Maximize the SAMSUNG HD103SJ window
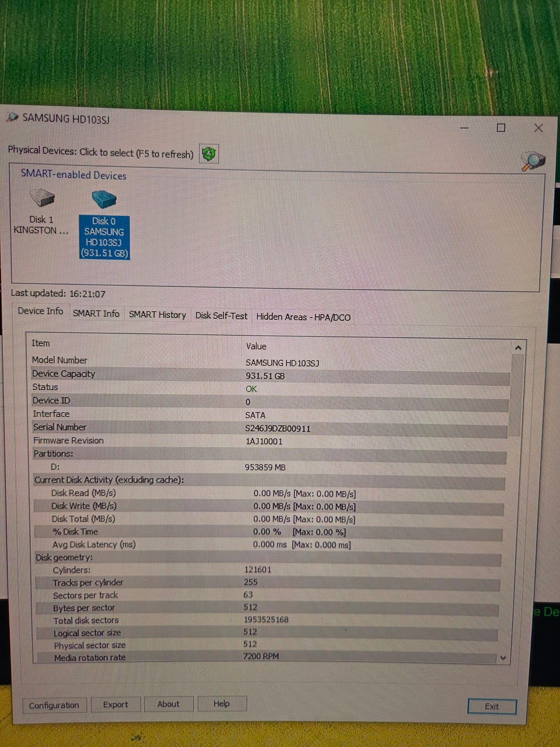 (x=501, y=128)
